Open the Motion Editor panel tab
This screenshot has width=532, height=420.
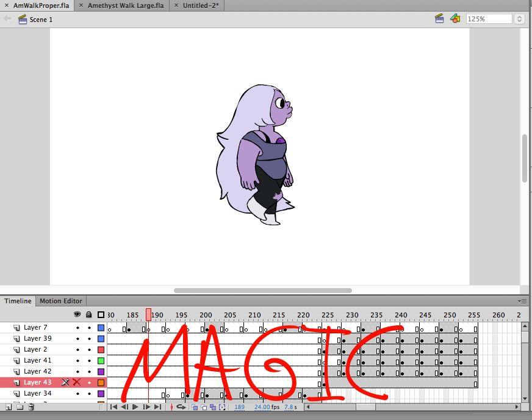pos(61,301)
